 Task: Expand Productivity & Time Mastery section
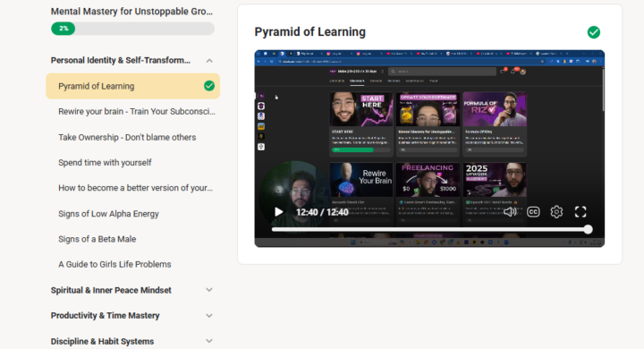pos(209,316)
